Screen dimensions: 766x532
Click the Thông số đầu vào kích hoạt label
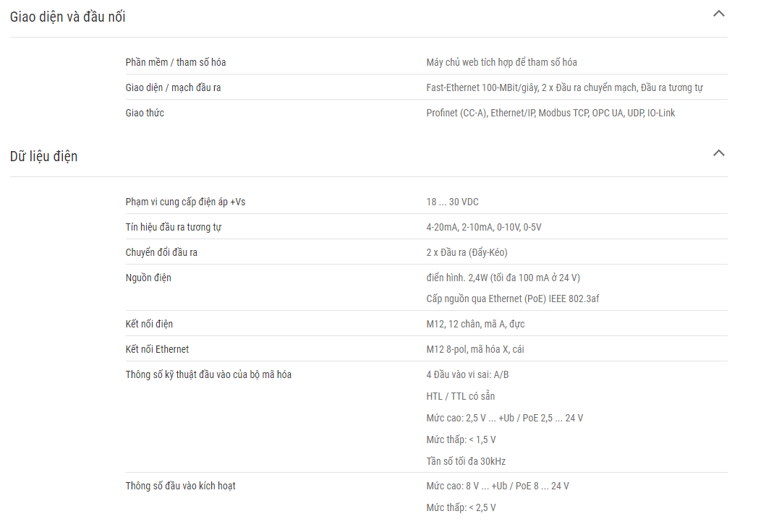(x=180, y=486)
